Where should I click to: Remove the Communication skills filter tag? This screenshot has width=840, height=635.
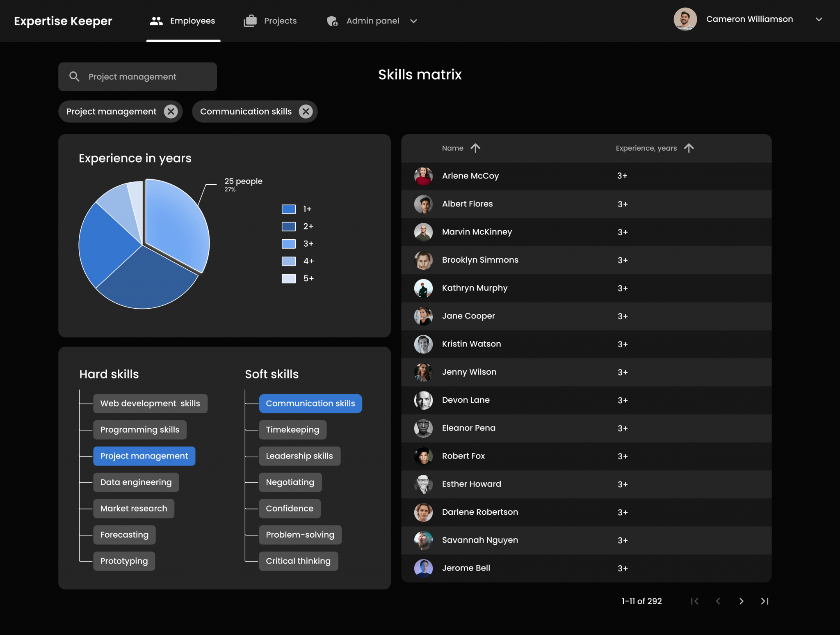pos(305,111)
